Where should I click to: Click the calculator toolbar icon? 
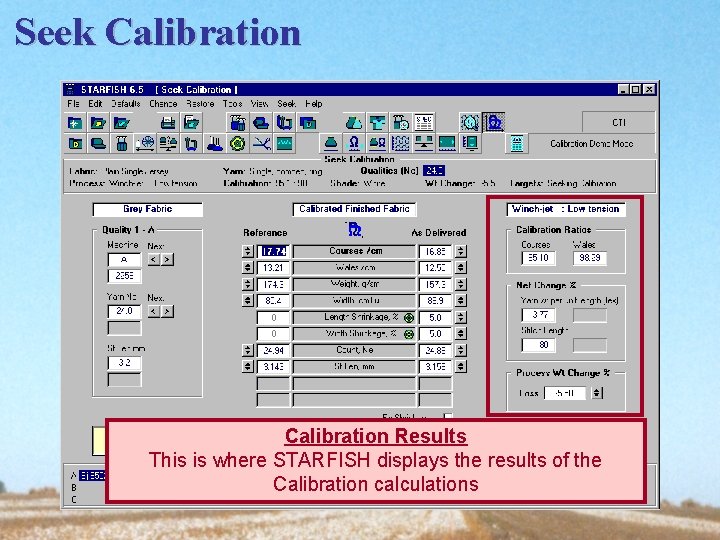(517, 144)
